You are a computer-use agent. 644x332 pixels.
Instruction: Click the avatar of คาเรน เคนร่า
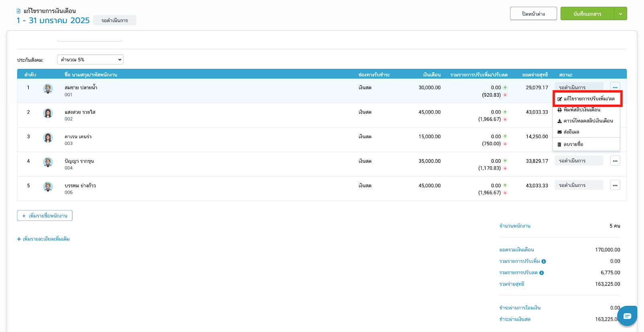click(x=48, y=138)
